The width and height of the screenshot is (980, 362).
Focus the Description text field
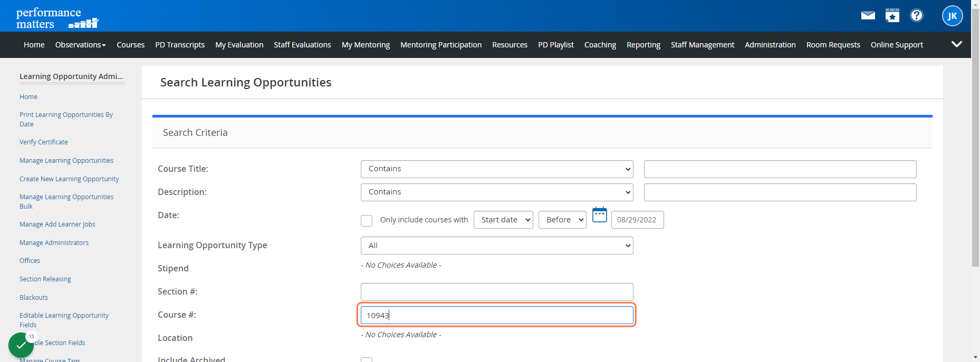pyautogui.click(x=780, y=192)
